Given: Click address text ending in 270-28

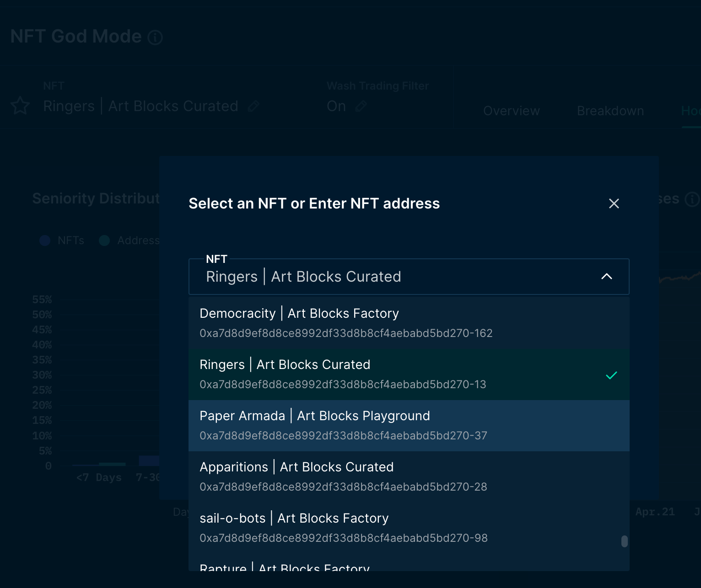Looking at the screenshot, I should pos(343,487).
